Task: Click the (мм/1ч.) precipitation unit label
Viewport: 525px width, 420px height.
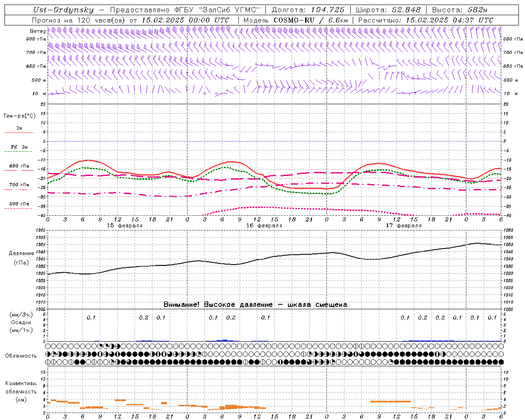Action: [x=21, y=330]
